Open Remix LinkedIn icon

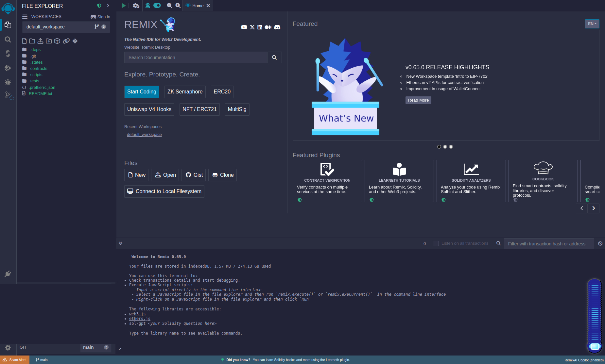tap(260, 27)
